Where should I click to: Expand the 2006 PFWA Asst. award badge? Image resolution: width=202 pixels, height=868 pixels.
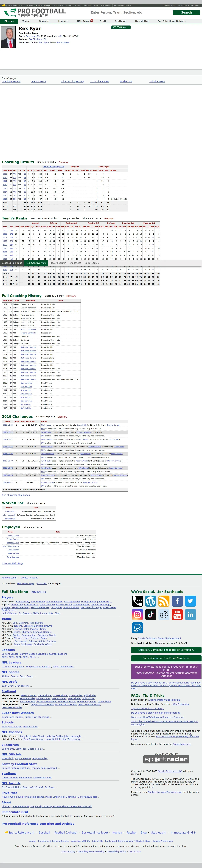point(121,27)
